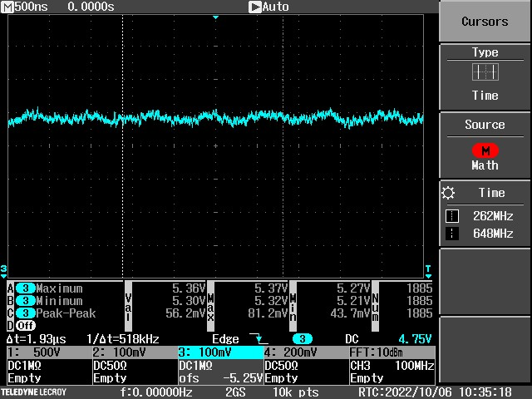The image size is (532, 399).
Task: Click the Auto trigger mode indicator
Action: (x=268, y=7)
